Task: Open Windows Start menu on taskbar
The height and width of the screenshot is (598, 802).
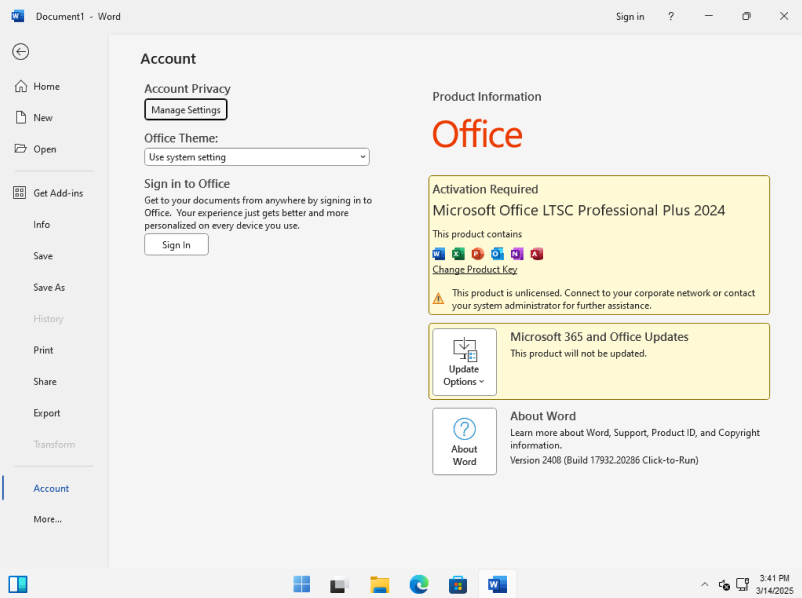Action: click(302, 584)
